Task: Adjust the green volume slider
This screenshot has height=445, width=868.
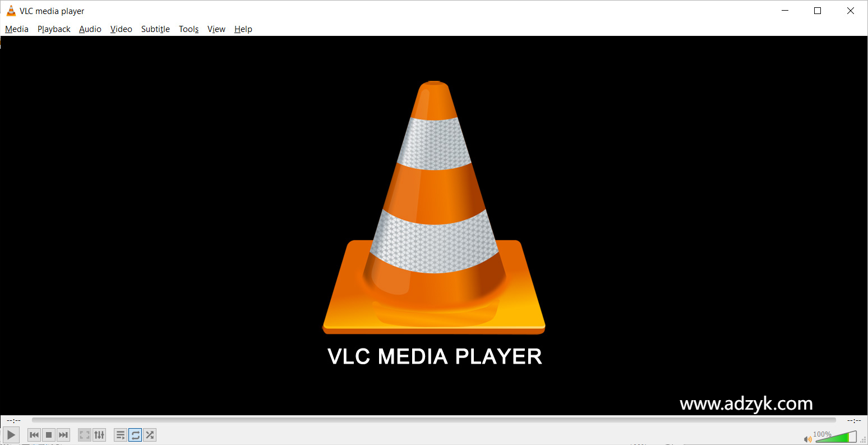Action: 835,437
